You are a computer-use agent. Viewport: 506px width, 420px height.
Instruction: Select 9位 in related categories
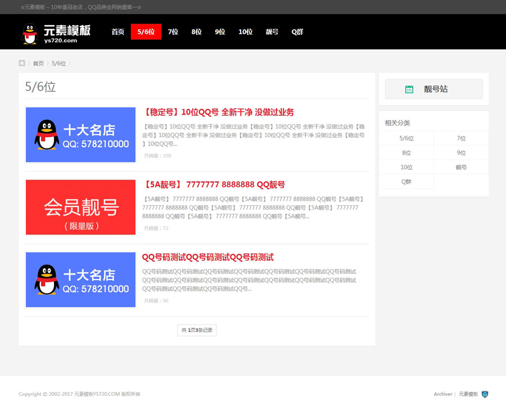click(x=461, y=153)
